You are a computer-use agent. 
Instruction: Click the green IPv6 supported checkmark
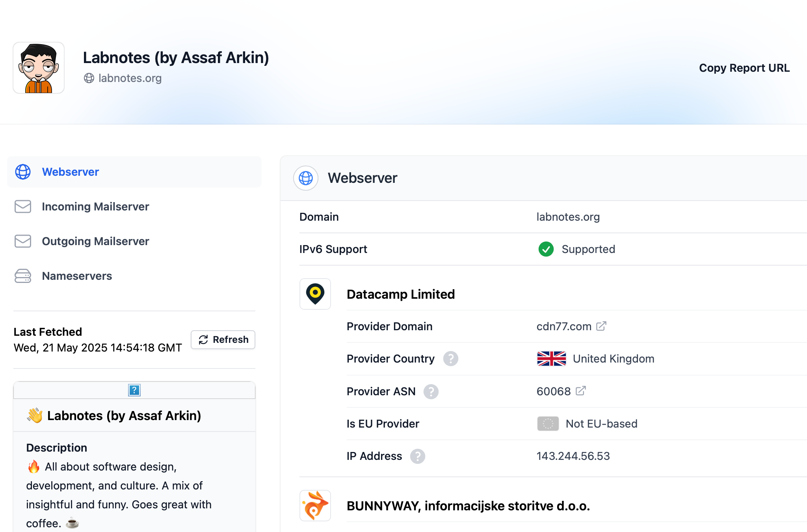coord(546,249)
